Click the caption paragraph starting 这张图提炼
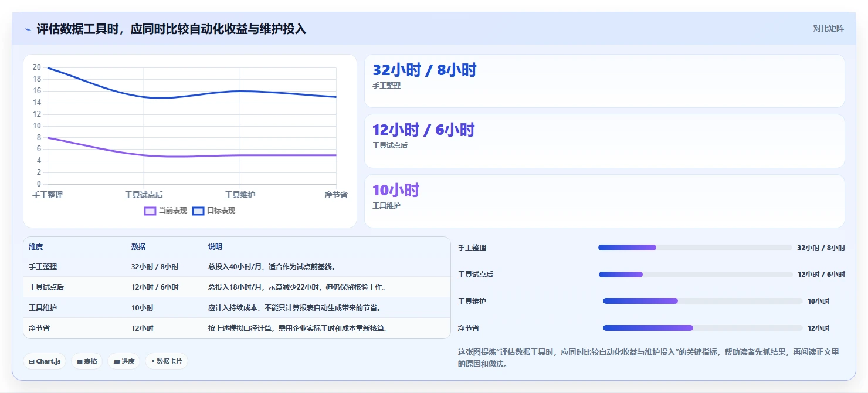Viewport: 868px width, 393px height. (649, 358)
